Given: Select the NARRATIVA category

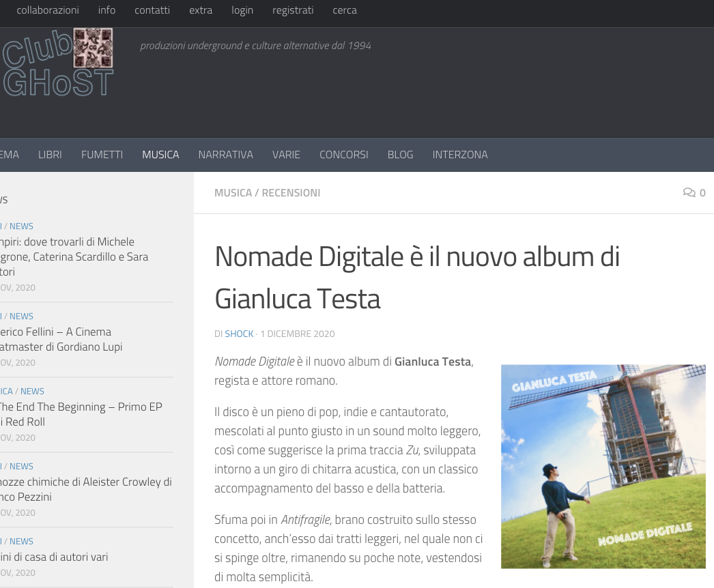Looking at the screenshot, I should click(x=225, y=155).
